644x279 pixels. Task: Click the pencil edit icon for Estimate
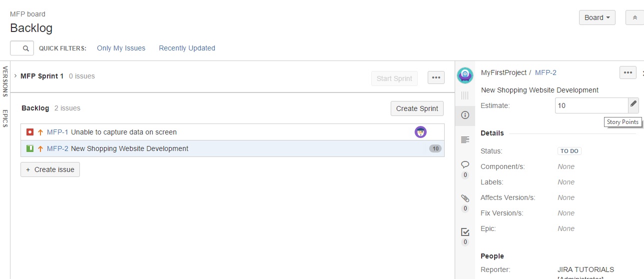[634, 104]
